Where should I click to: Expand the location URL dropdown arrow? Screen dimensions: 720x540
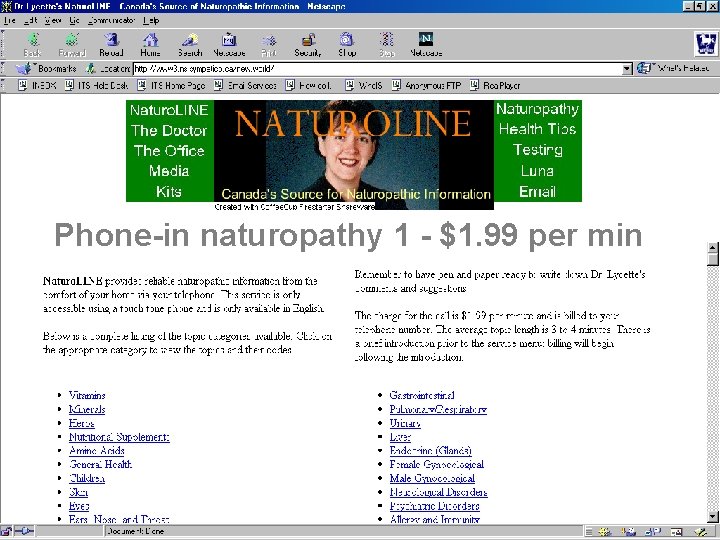pyautogui.click(x=627, y=69)
